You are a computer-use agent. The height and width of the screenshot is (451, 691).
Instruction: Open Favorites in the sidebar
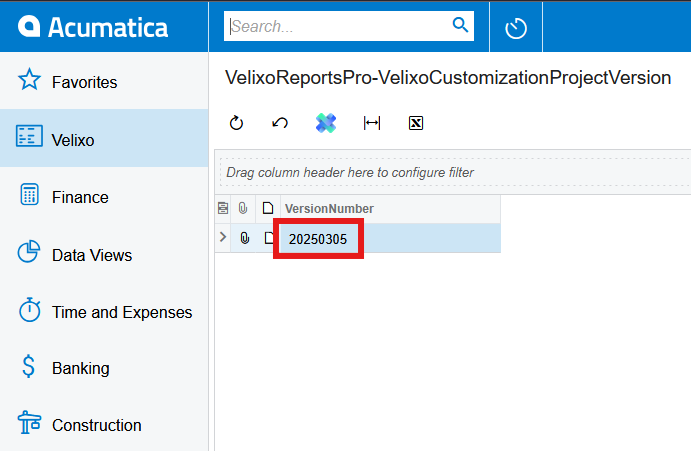(104, 82)
